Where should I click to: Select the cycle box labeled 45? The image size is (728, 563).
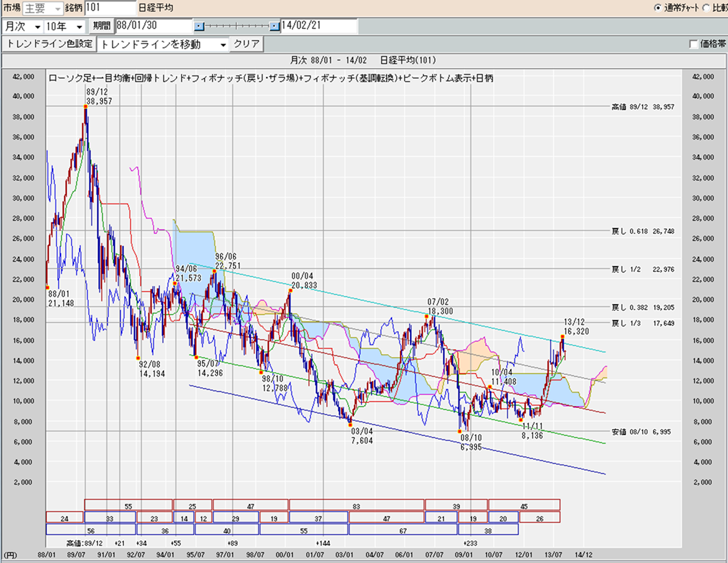[x=524, y=505]
